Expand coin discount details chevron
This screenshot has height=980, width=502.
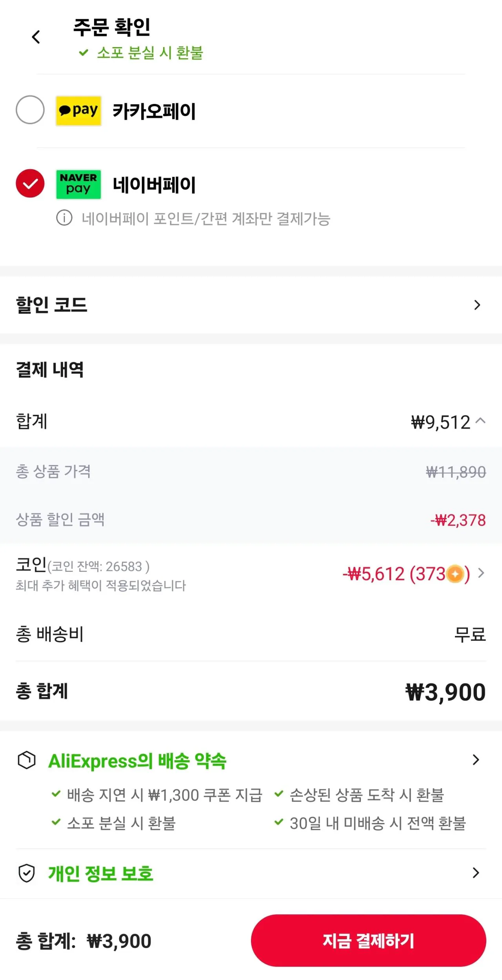(x=481, y=573)
